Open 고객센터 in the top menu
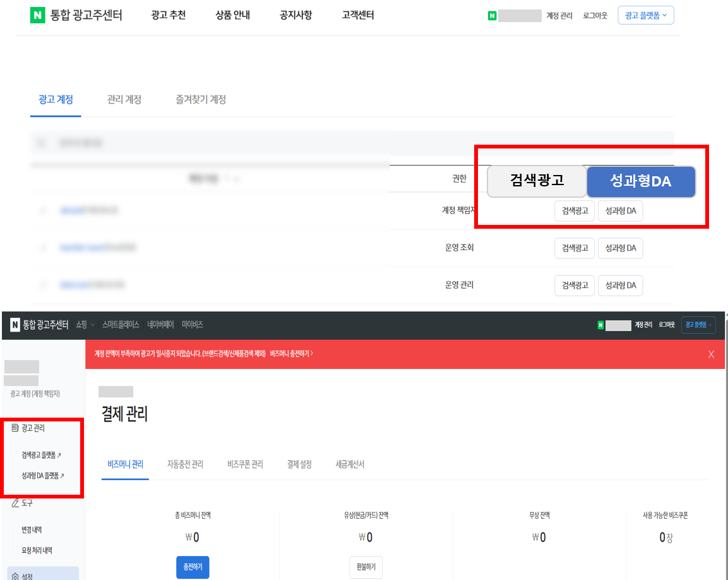This screenshot has width=728, height=580. click(x=357, y=16)
